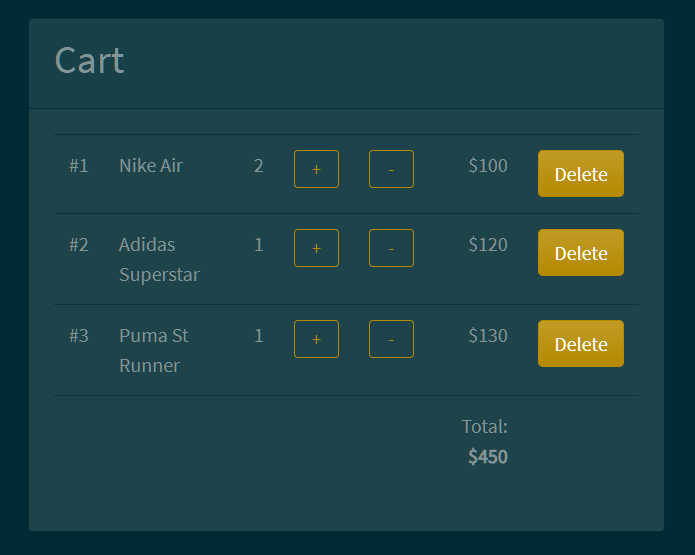Viewport: 695px width, 555px height.
Task: Click the $130 price of Puma St Runner
Action: tap(488, 336)
